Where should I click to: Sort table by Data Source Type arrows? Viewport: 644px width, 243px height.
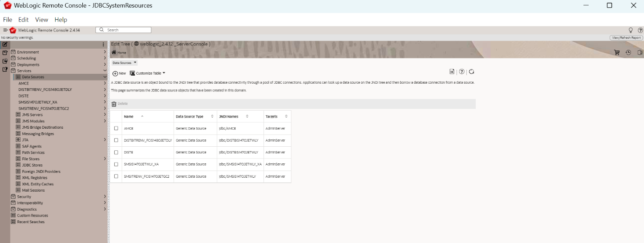pos(212,117)
